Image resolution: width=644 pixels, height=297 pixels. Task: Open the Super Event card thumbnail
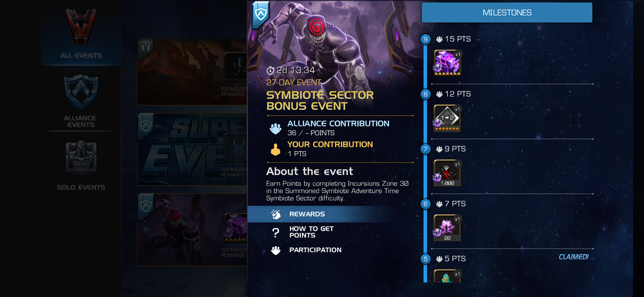[x=192, y=149]
